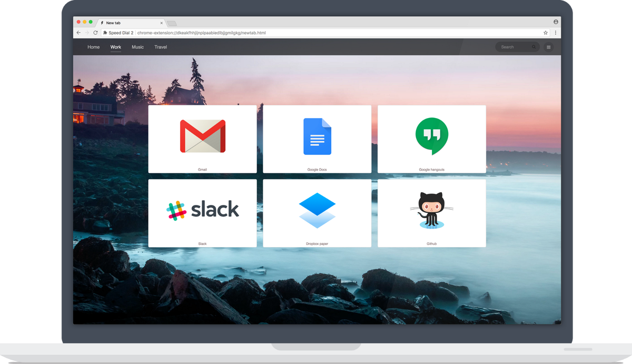Open Chrome three-dot menu

(x=556, y=33)
